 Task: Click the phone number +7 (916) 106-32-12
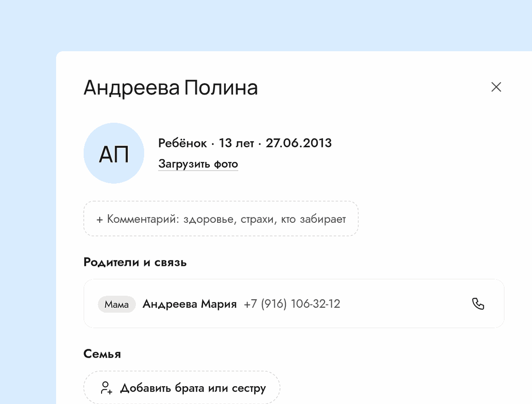292,304
